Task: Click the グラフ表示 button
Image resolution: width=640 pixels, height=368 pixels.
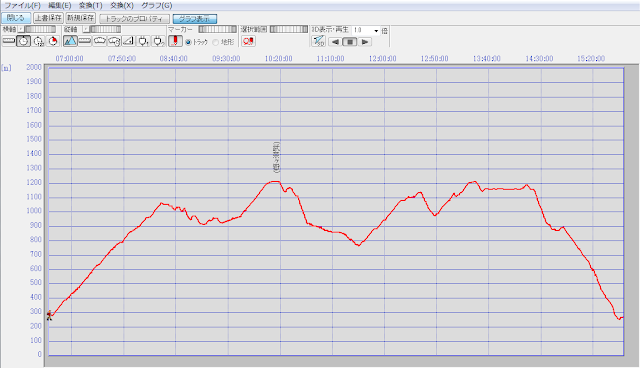Action: tap(195, 19)
